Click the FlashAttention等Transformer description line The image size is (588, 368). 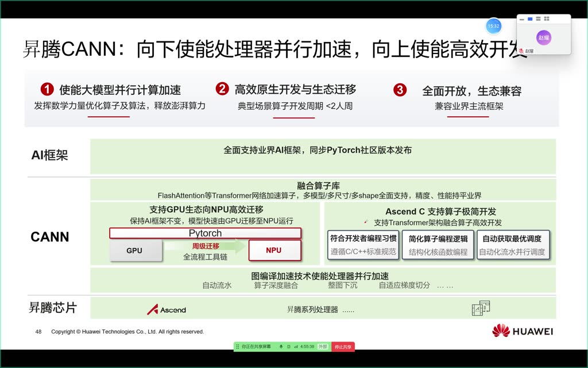(319, 195)
